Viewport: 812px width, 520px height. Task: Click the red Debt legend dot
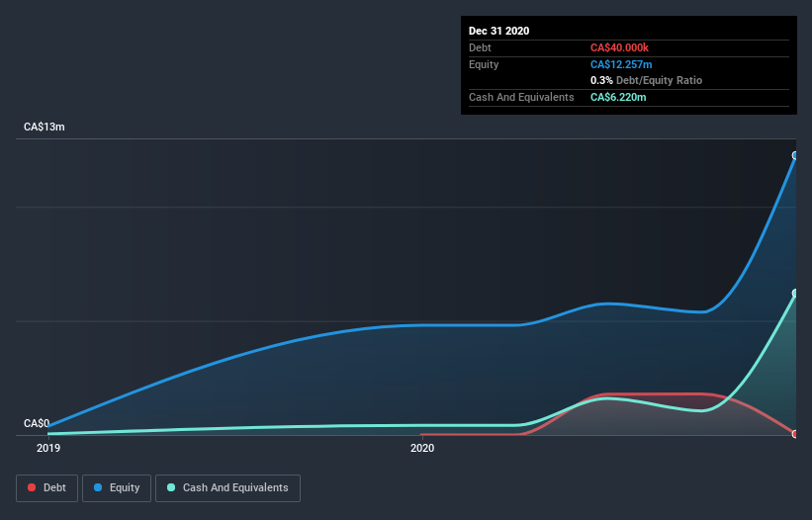32,487
